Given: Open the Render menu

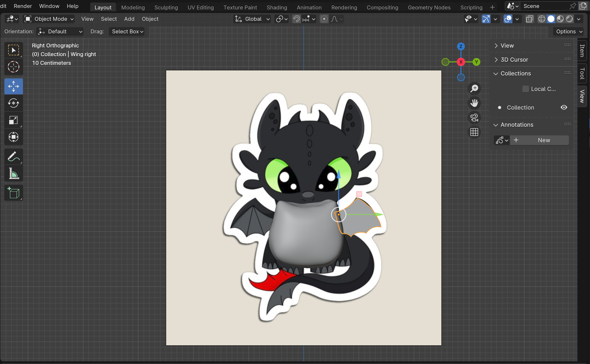Looking at the screenshot, I should [23, 6].
